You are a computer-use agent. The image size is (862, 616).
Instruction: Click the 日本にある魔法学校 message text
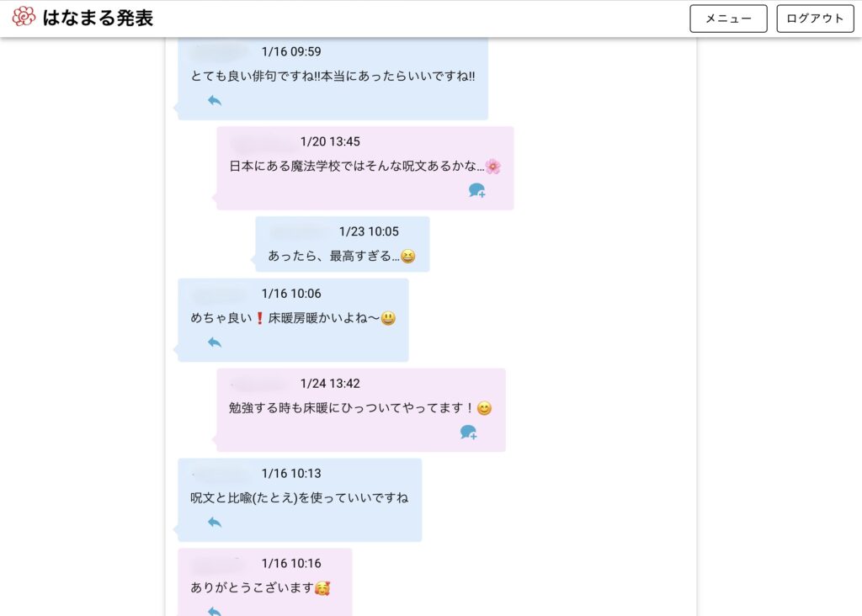357,167
